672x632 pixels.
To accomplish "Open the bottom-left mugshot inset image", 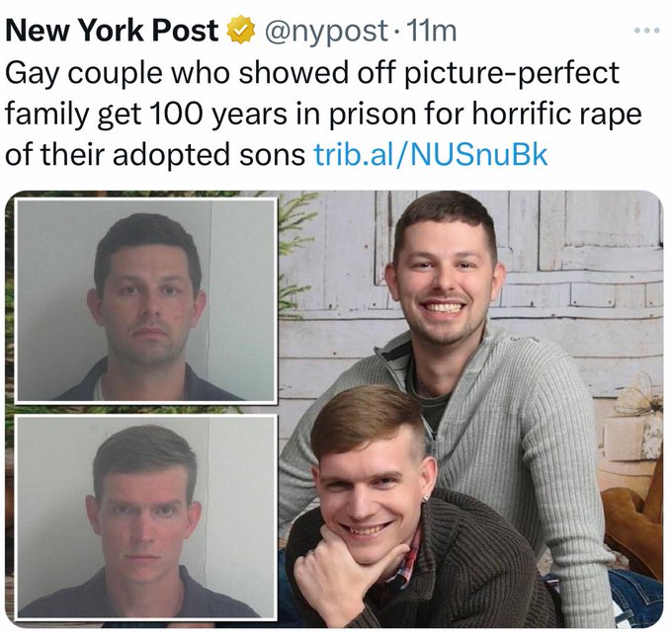I will [x=145, y=517].
